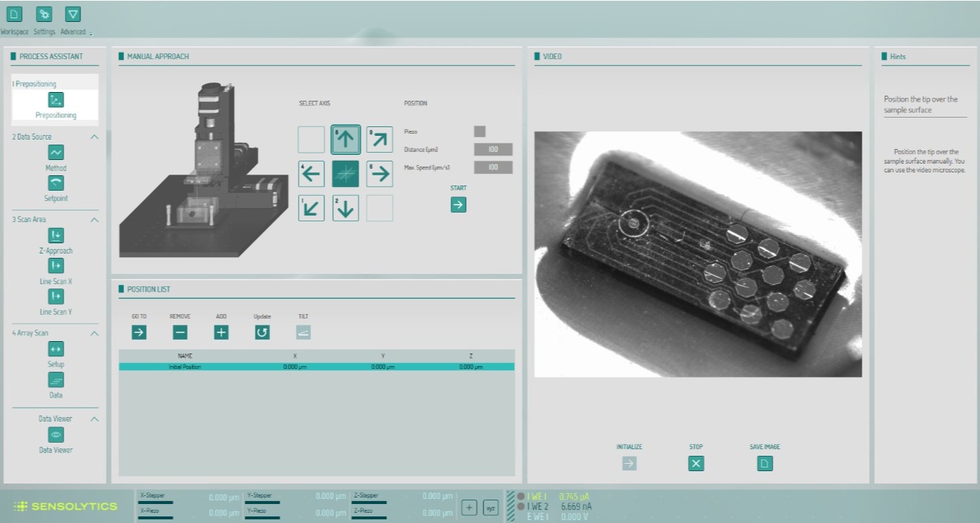Click the video microscope image

698,254
